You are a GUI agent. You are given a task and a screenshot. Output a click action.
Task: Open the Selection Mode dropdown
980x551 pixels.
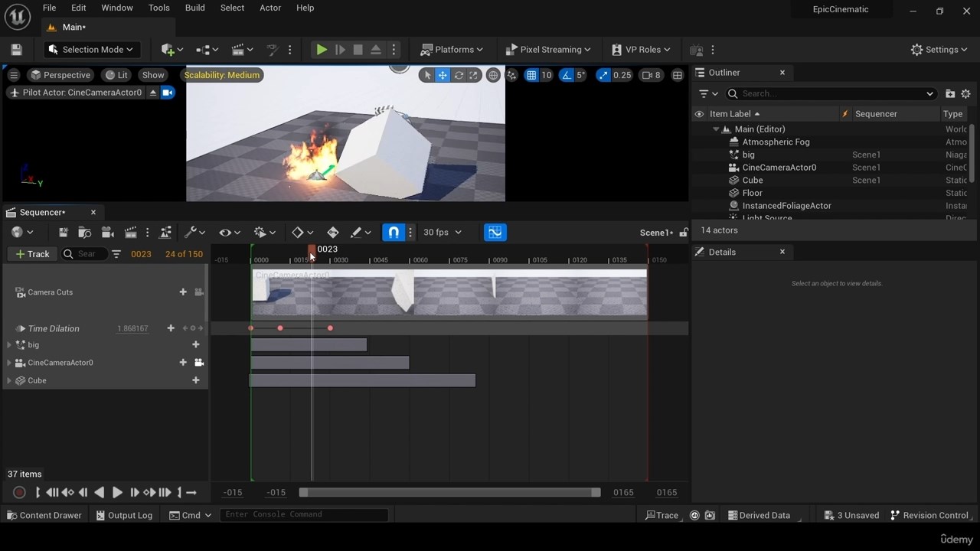91,50
